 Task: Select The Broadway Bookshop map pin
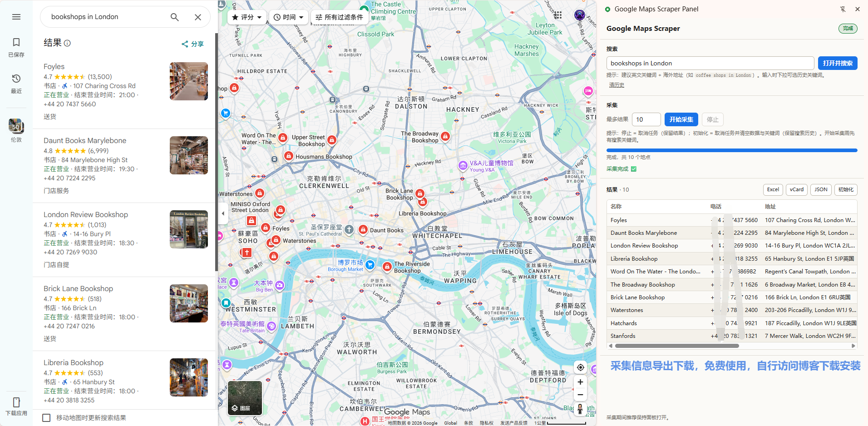(445, 136)
